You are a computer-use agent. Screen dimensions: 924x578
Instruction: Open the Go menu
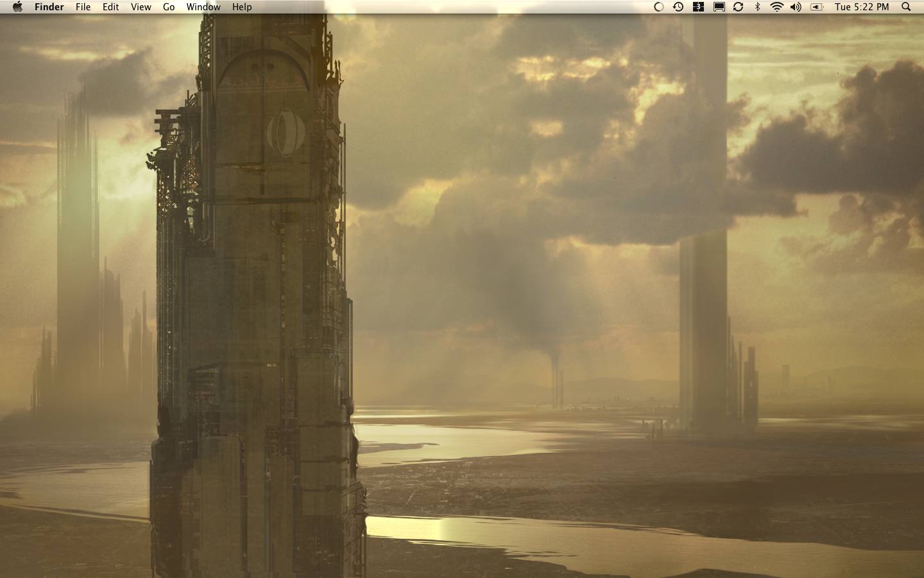(169, 6)
